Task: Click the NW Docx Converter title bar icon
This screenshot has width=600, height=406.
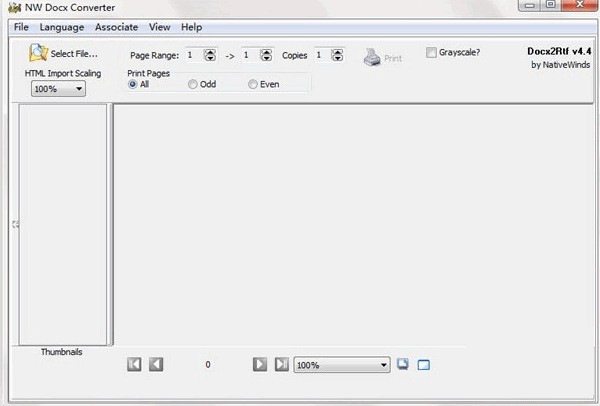Action: click(15, 7)
